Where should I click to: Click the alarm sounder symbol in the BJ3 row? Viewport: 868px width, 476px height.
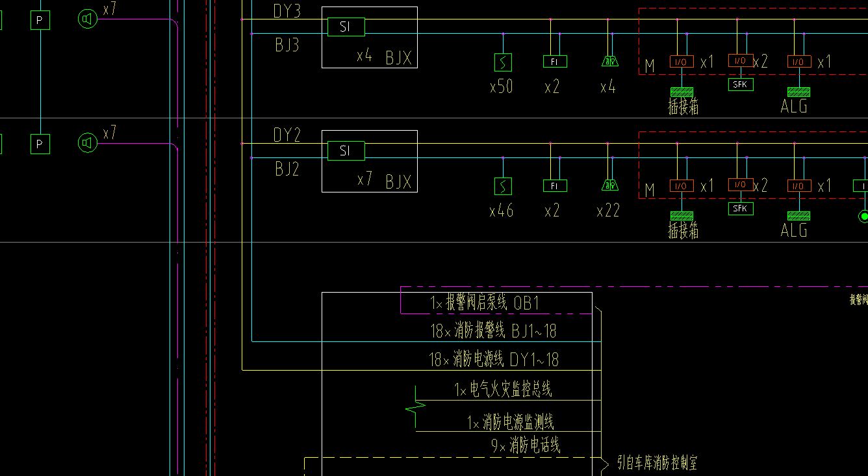[610, 61]
